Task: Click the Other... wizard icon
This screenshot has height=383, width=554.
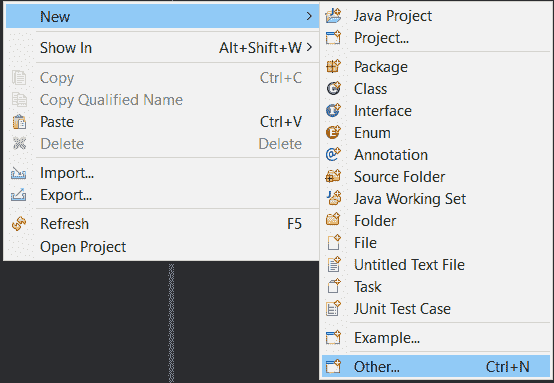Action: (x=333, y=366)
